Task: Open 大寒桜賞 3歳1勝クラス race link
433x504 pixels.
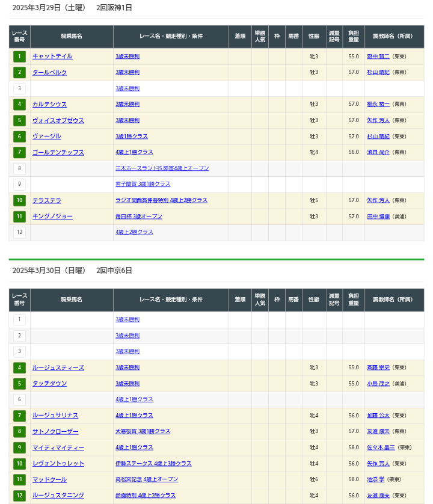Action: click(143, 431)
